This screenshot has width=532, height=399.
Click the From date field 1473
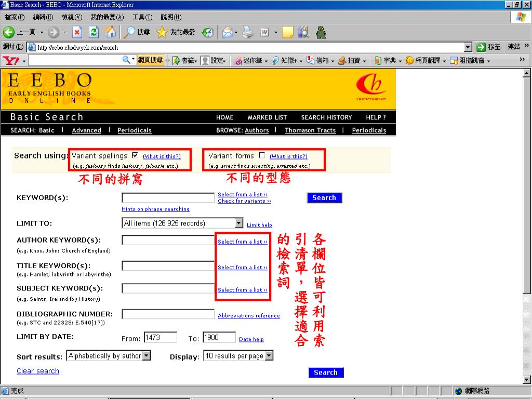click(161, 338)
